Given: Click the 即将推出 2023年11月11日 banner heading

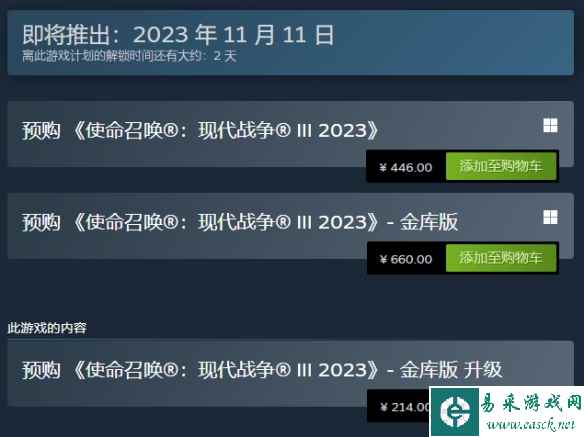Looking at the screenshot, I should pyautogui.click(x=178, y=35).
